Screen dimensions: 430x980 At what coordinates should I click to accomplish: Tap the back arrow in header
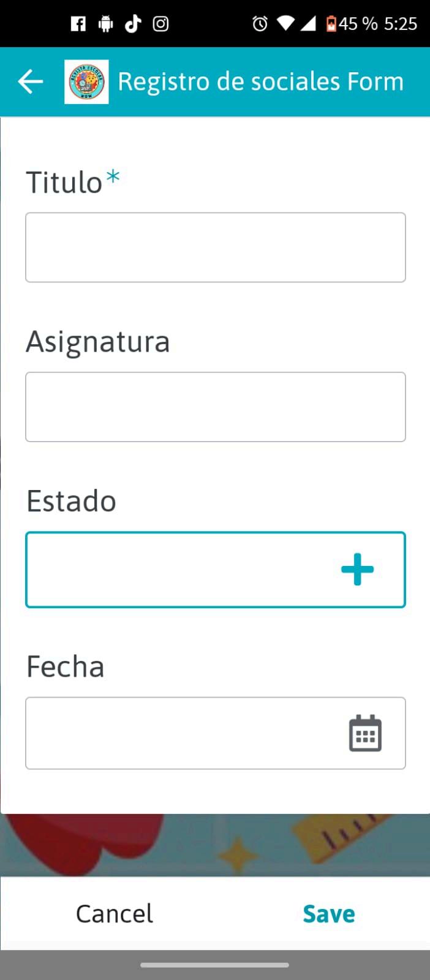click(x=31, y=81)
